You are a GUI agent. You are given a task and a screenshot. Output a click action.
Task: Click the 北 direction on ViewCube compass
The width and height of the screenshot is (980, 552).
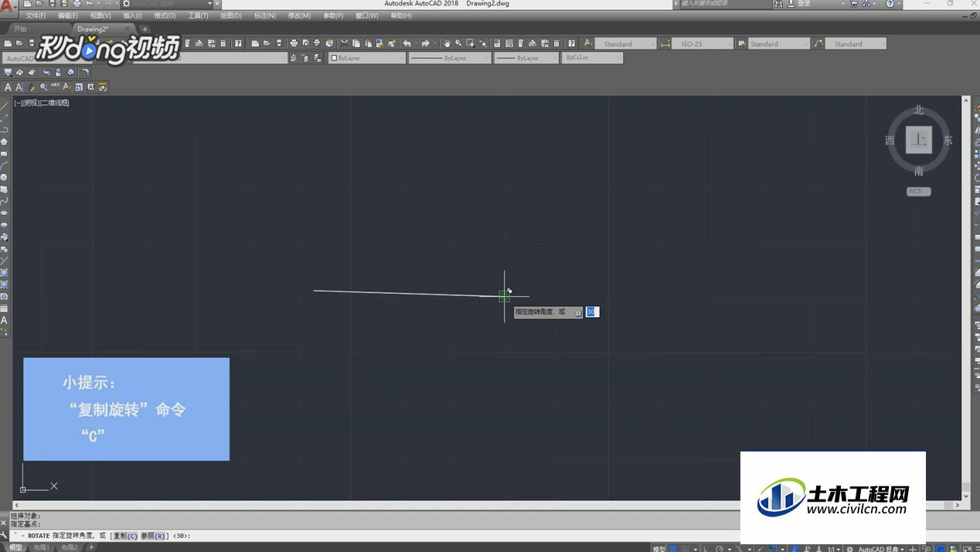(919, 110)
